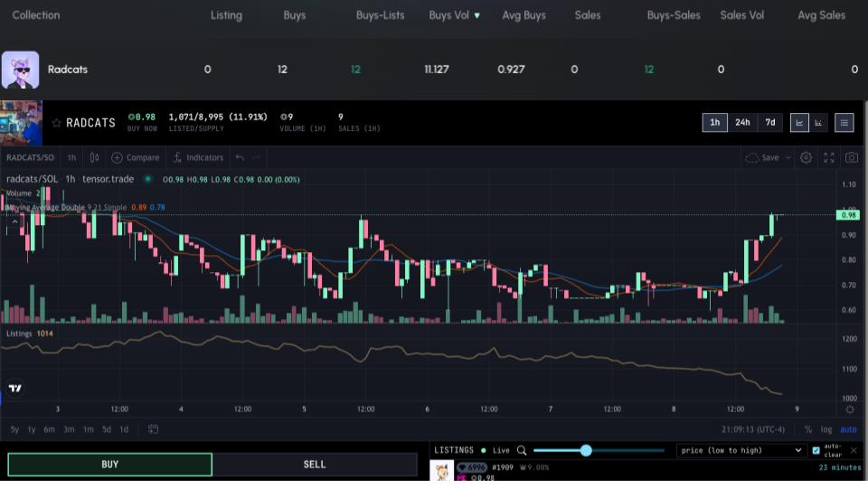The image size is (868, 488).
Task: Click the Collection column header
Action: coord(36,15)
